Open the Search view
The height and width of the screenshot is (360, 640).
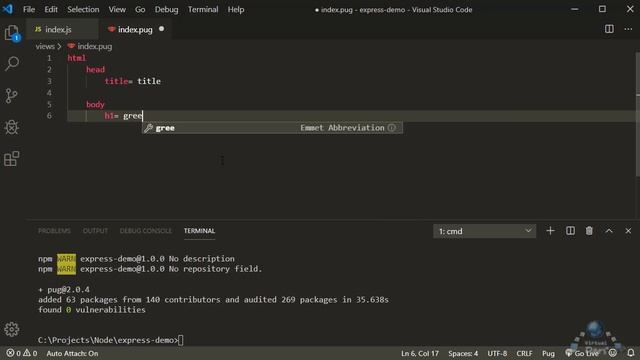[12, 64]
